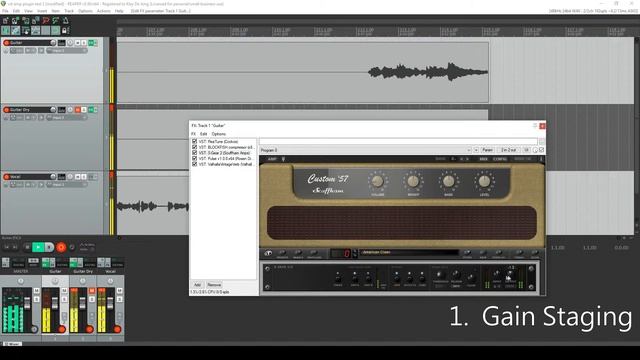This screenshot has width=640, height=360.
Task: Solo Vocal channel in mixer
Action: pyautogui.click(x=119, y=300)
